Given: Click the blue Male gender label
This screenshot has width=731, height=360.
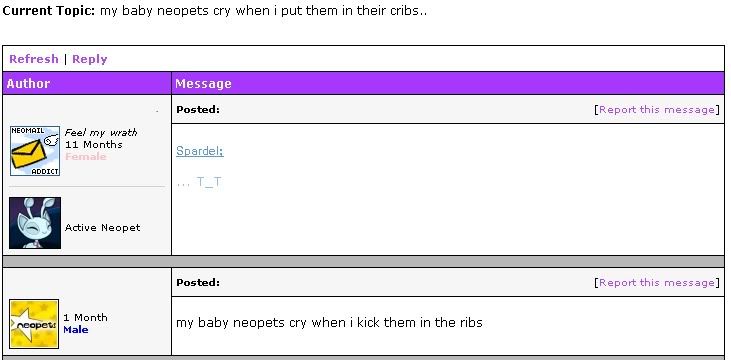Looking at the screenshot, I should [x=76, y=330].
